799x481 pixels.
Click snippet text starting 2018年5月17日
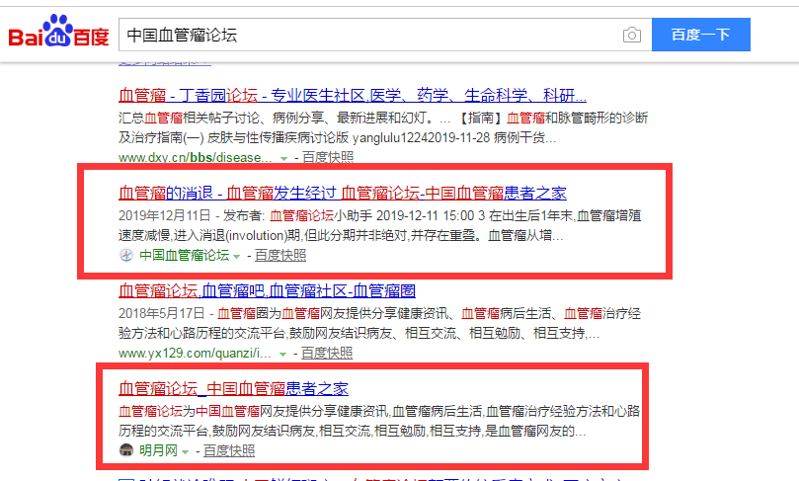tap(380, 323)
